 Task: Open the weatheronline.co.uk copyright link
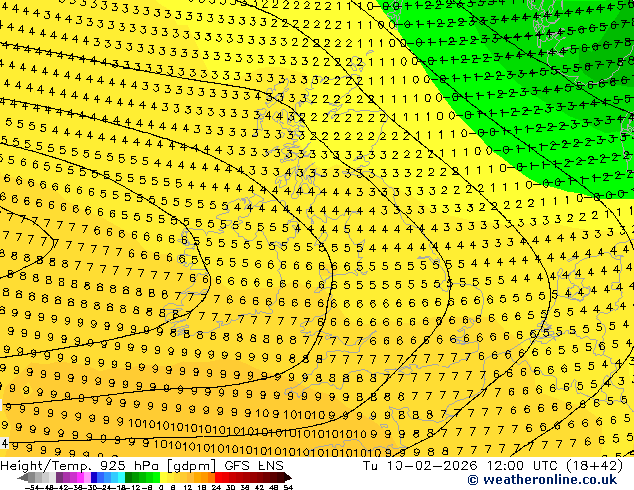(542, 480)
